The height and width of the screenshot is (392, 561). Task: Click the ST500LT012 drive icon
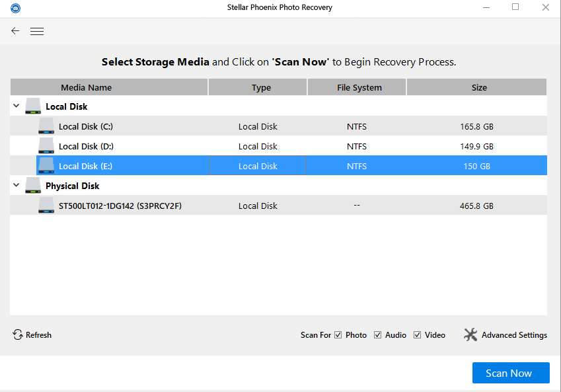pos(46,206)
